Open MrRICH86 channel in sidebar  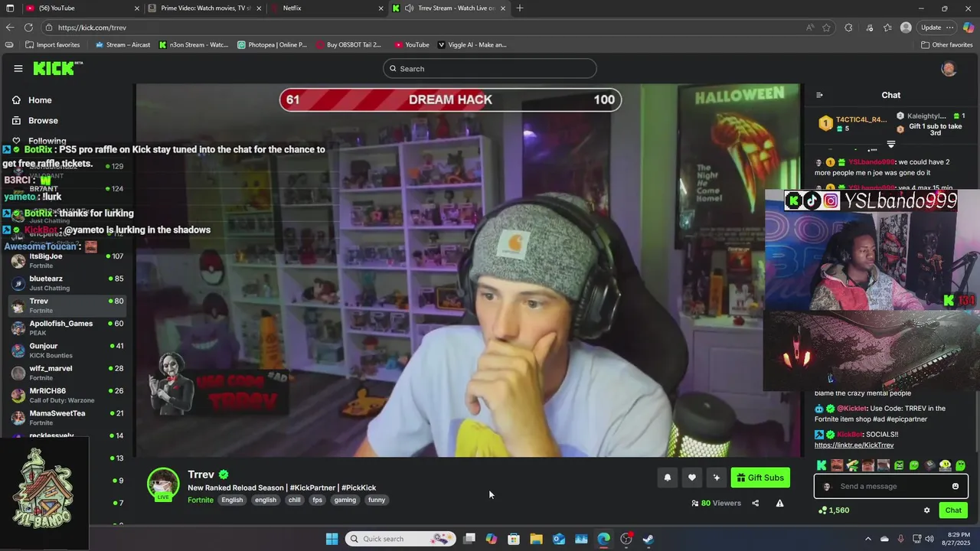67,395
